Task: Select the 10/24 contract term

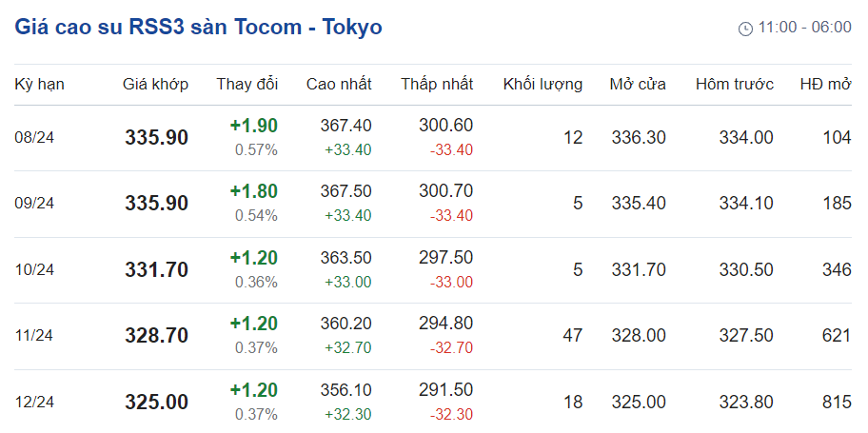Action: (34, 270)
